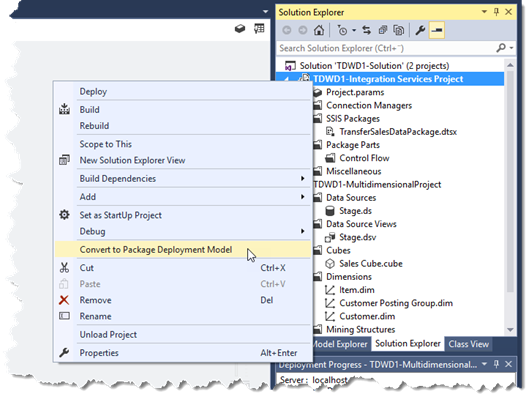Open search options dropdown arrow
Viewport: 529px width, 405px height.
click(511, 48)
